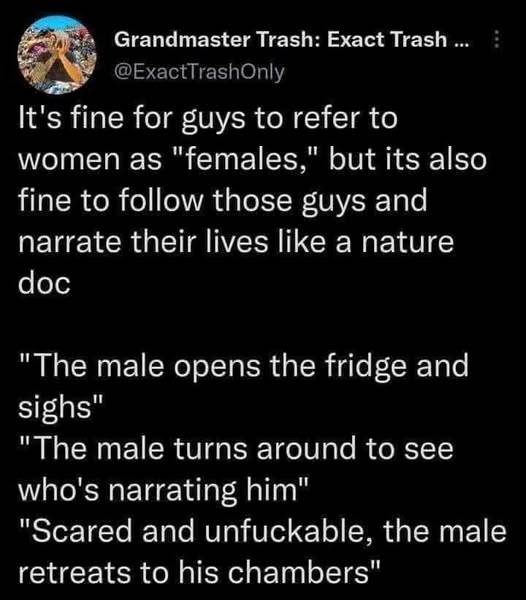Click the line "The male opens the fridge and"
The image size is (526, 600).
pyautogui.click(x=244, y=367)
